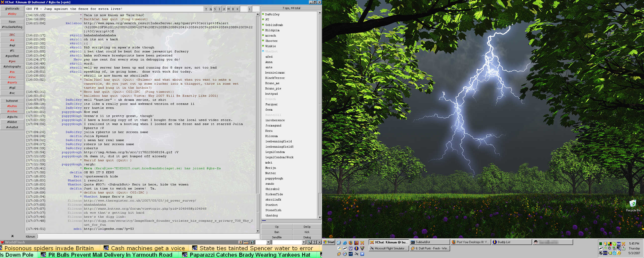
Task: Open the Post Your Desktops Firefox taskbar button
Action: (471, 242)
